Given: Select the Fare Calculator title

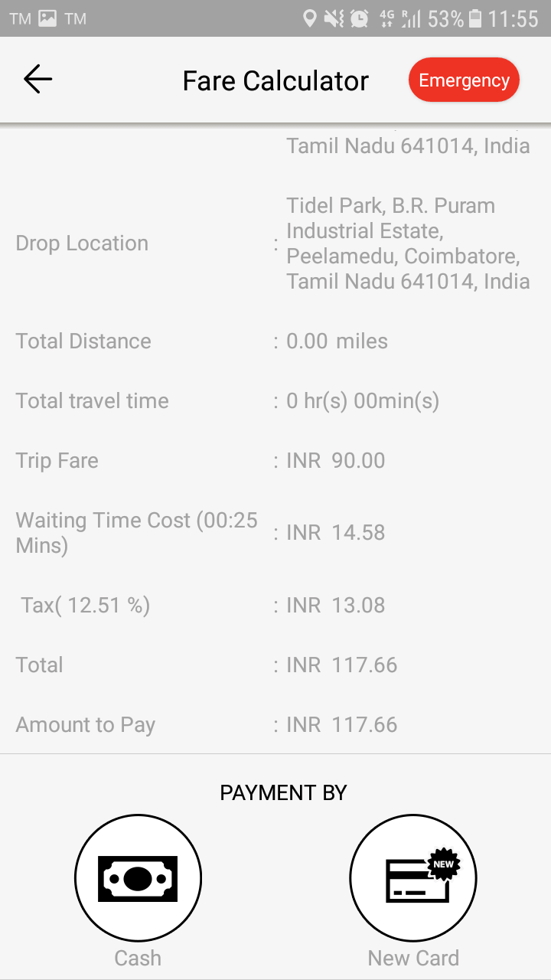Looking at the screenshot, I should (275, 80).
